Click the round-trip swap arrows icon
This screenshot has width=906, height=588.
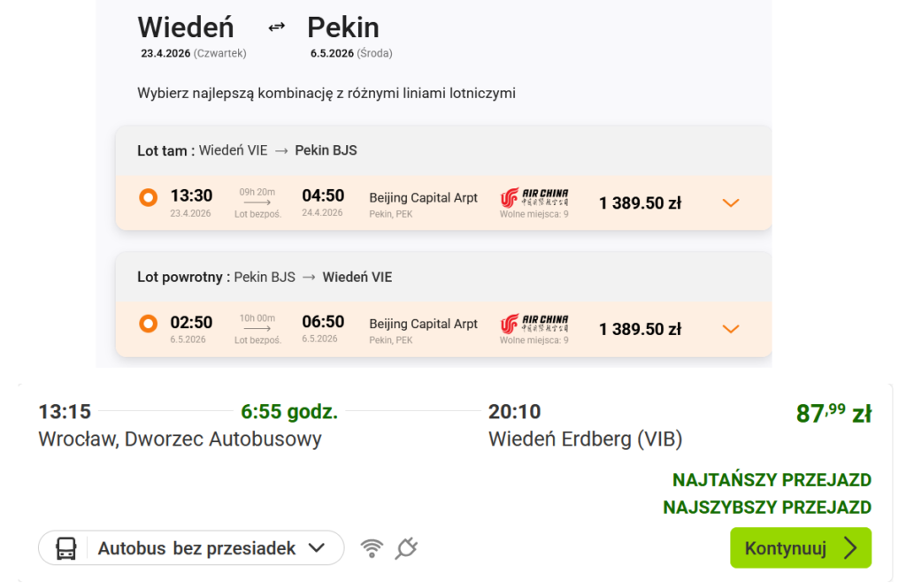pos(277,27)
